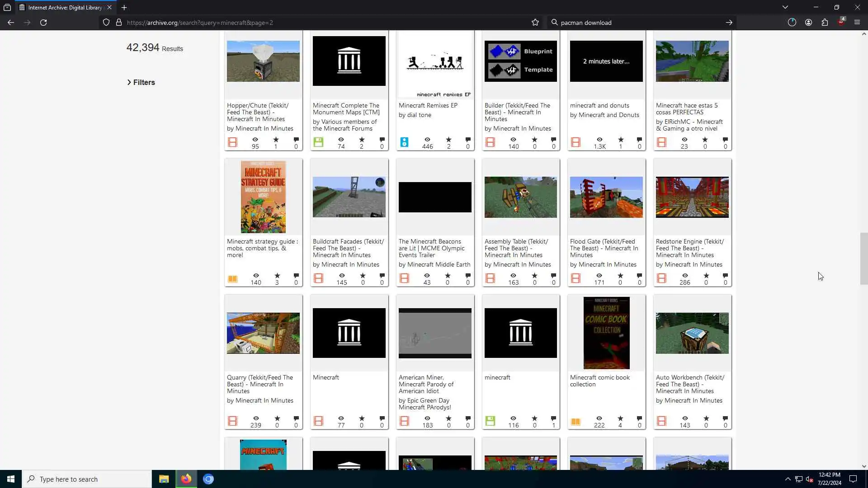Open Quarry (Tekkit/Feed The Beast) title link

[x=259, y=384]
